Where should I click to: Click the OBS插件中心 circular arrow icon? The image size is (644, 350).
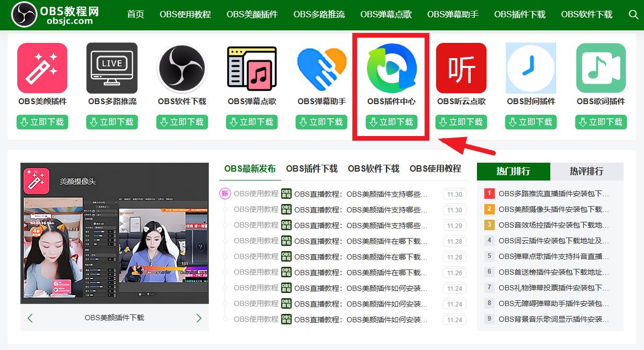coord(392,68)
